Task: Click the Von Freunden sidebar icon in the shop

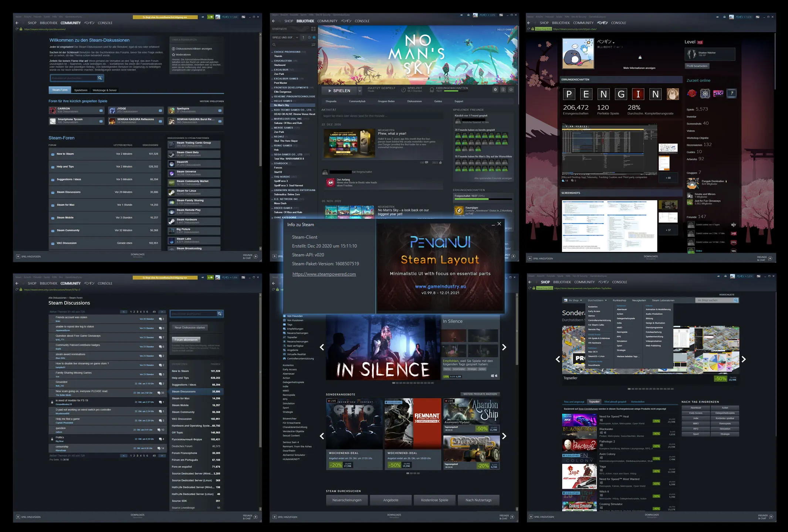Action: 284,316
